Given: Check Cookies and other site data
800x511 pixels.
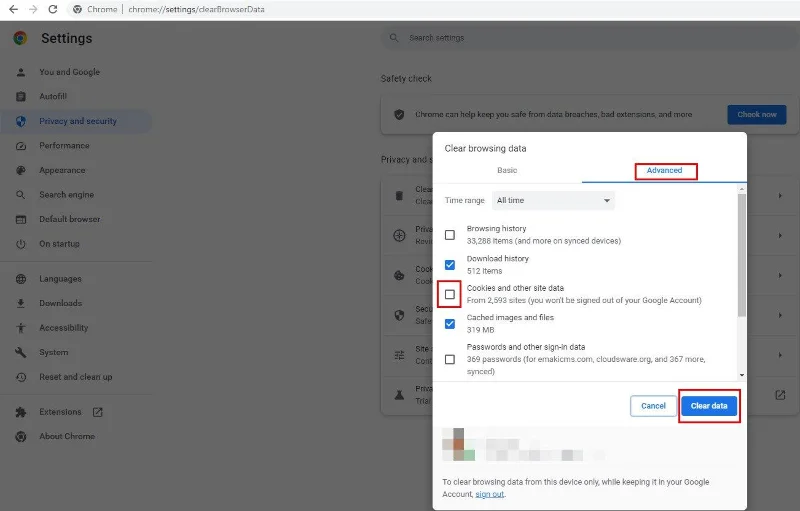Looking at the screenshot, I should click(x=450, y=294).
